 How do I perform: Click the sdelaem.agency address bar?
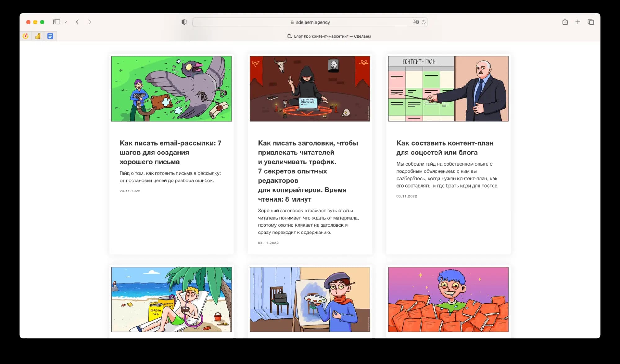point(310,22)
